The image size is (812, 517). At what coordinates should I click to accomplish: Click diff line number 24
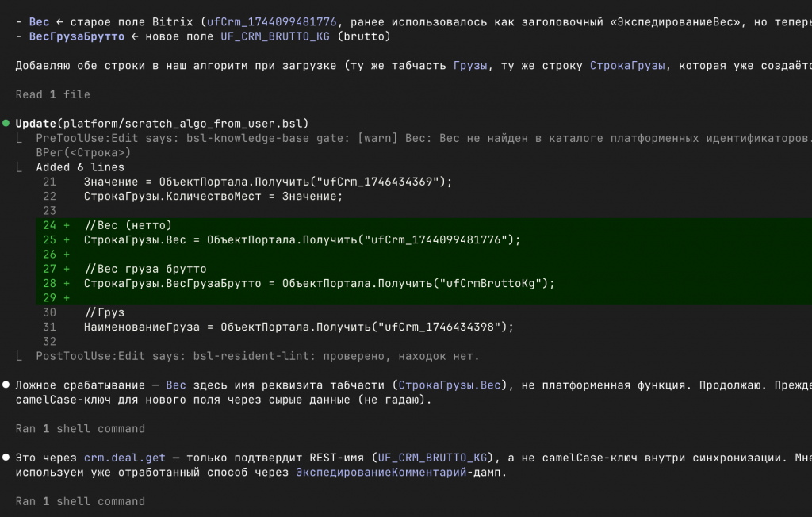pyautogui.click(x=50, y=225)
